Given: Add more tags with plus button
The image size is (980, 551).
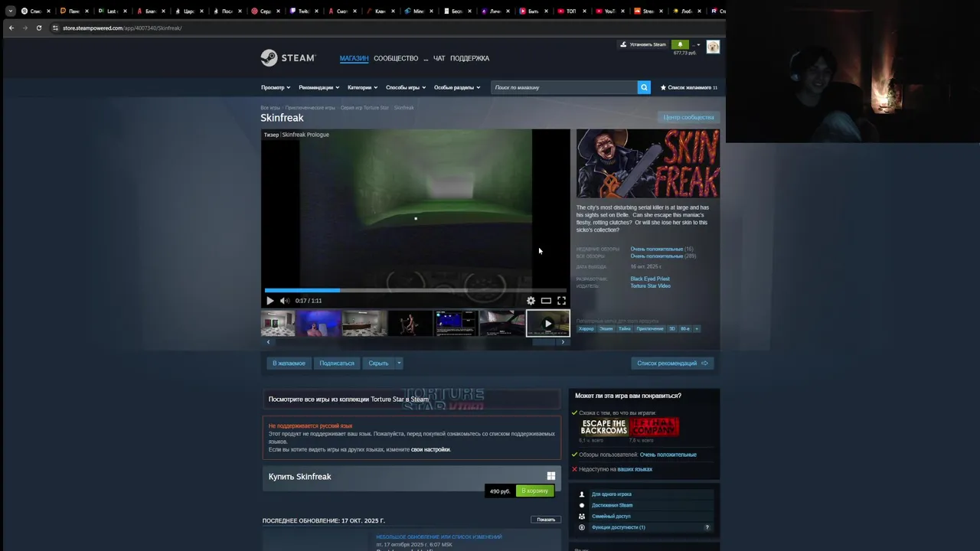Looking at the screenshot, I should (696, 328).
